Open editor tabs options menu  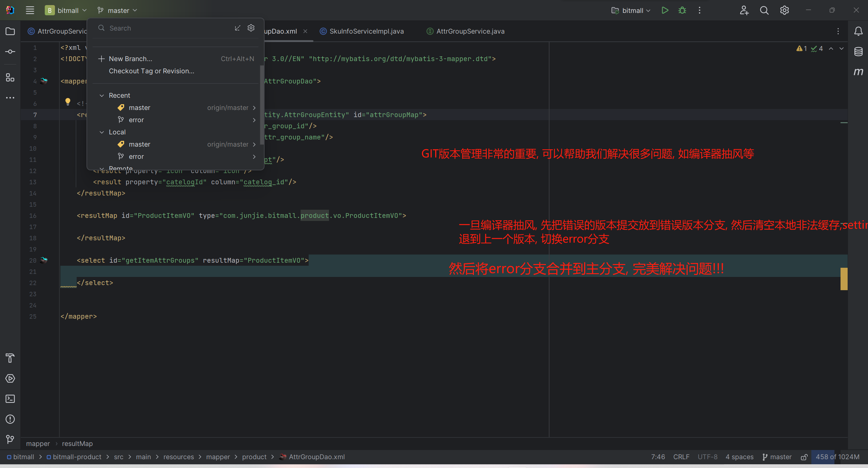tap(838, 31)
